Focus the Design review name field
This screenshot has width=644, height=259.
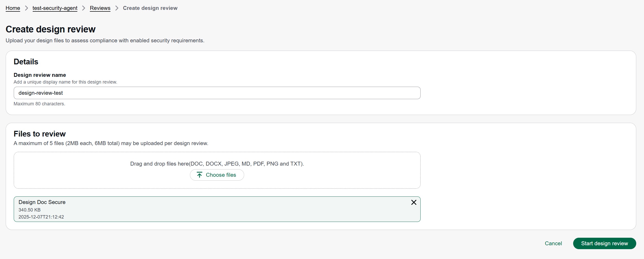[217, 93]
